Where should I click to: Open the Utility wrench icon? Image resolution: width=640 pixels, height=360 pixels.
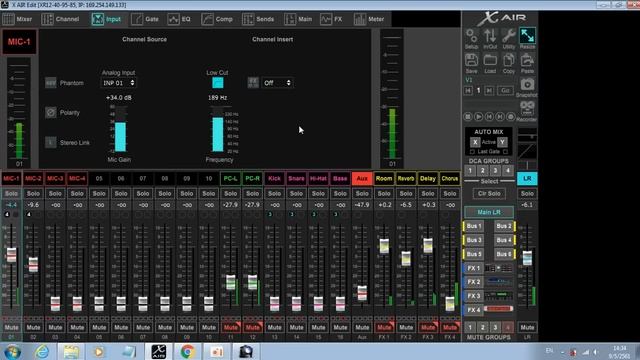[509, 36]
